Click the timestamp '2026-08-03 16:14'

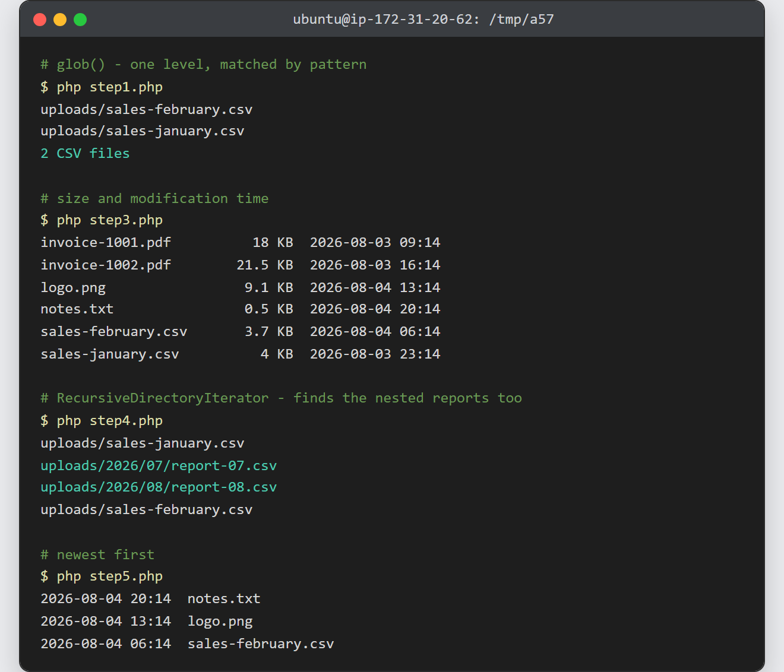click(x=375, y=265)
